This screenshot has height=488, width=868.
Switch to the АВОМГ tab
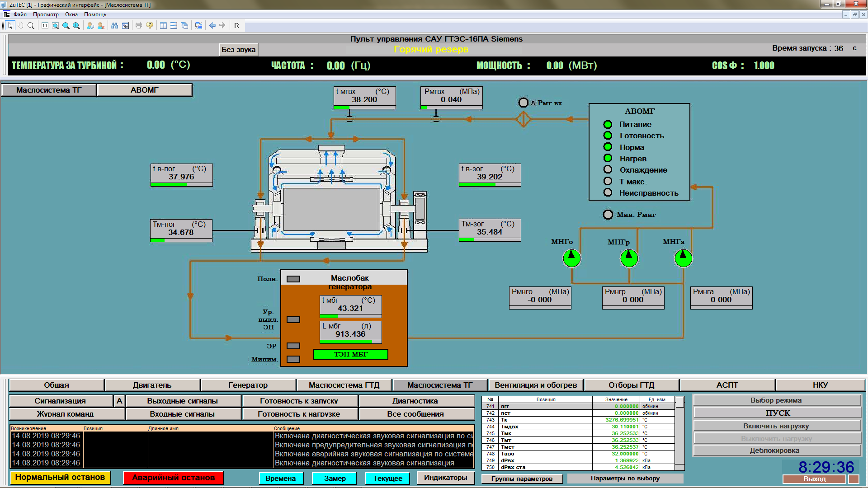tap(145, 90)
